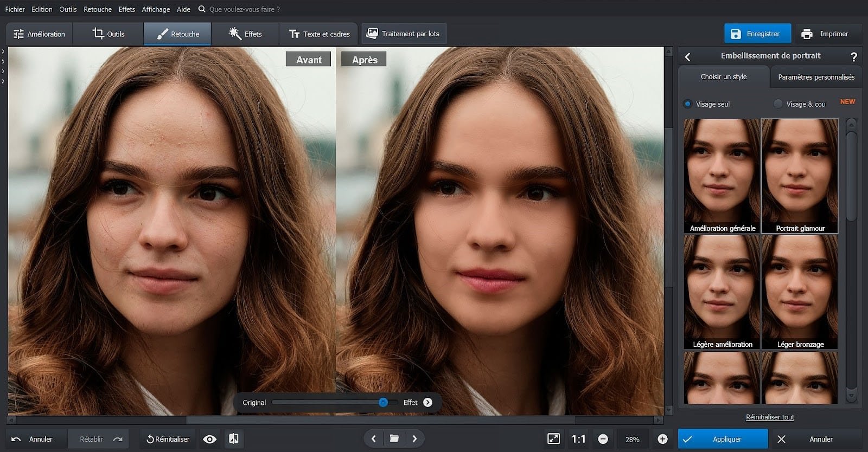Open the Affichage menu
The image size is (868, 452).
156,9
